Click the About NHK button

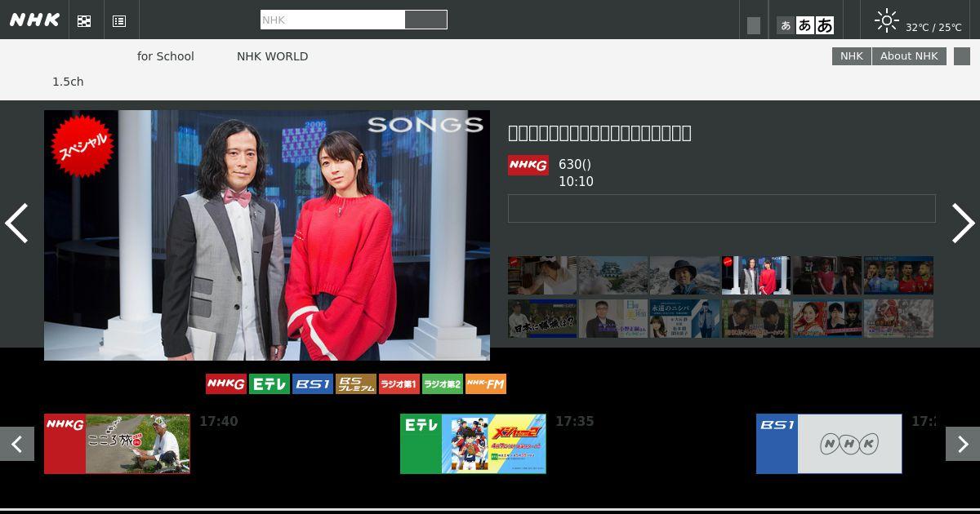909,56
